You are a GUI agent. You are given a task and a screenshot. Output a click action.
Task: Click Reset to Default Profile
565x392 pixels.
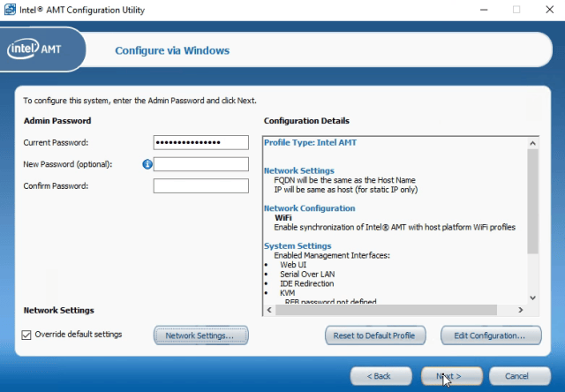click(375, 335)
